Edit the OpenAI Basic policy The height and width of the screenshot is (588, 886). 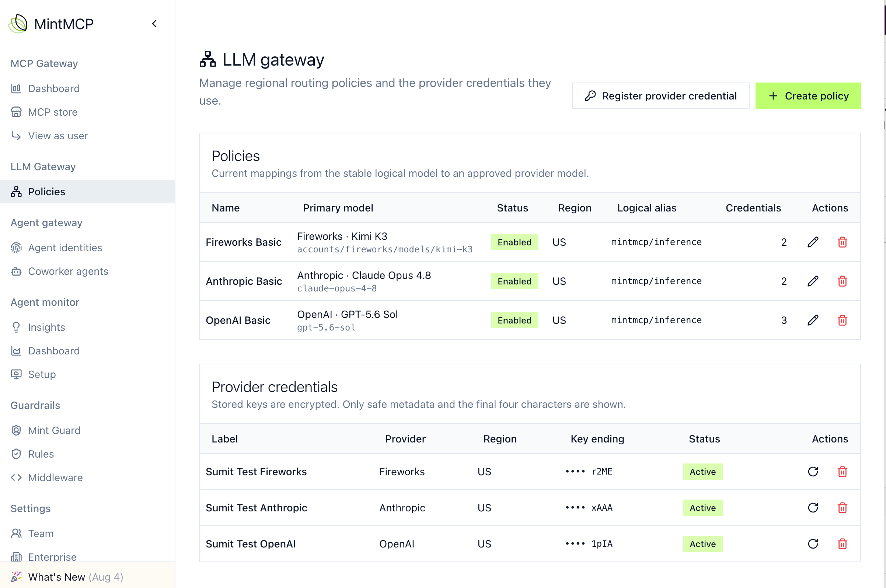coord(813,320)
